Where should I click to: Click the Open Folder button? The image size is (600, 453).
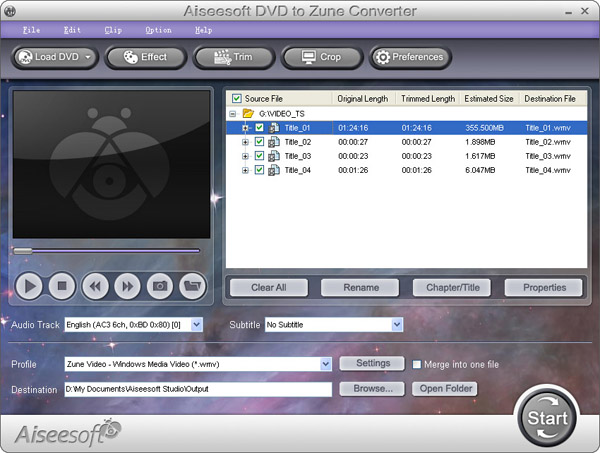(445, 389)
